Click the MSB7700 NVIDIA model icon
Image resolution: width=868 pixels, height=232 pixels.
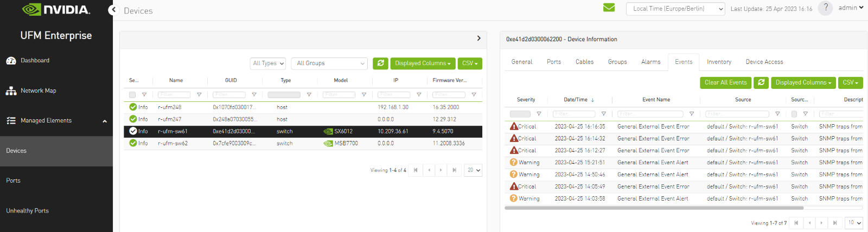(328, 144)
